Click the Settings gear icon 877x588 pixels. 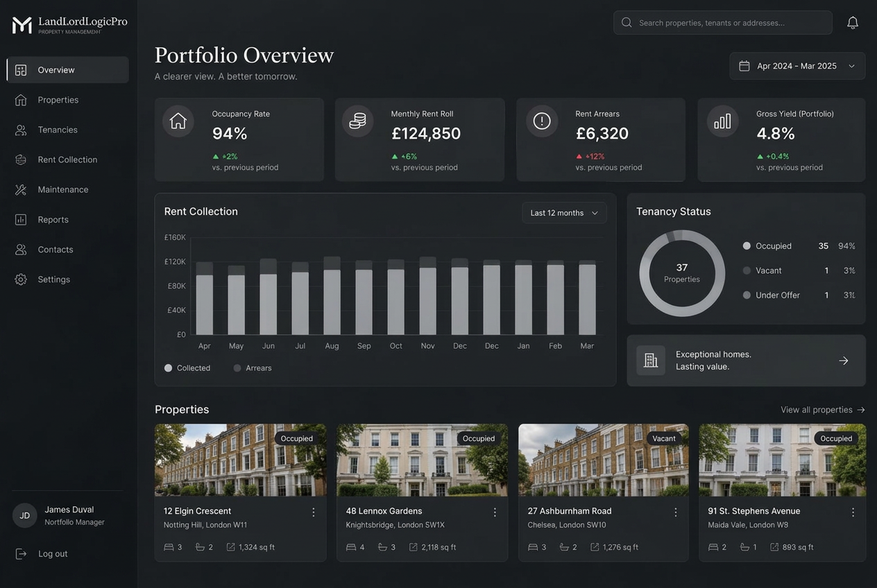pos(21,279)
